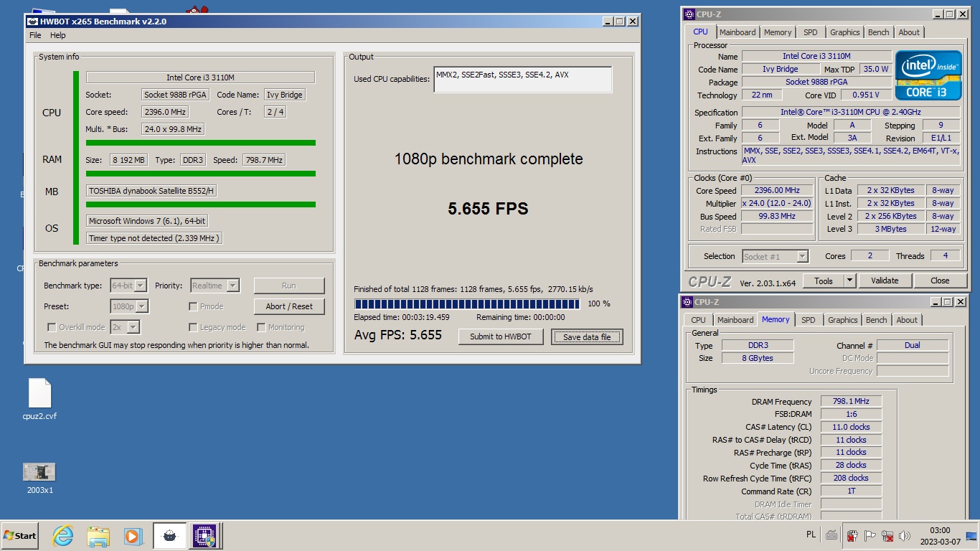Click the Close button in CPU-Z
Screen dimensions: 980x551
pyautogui.click(x=940, y=281)
